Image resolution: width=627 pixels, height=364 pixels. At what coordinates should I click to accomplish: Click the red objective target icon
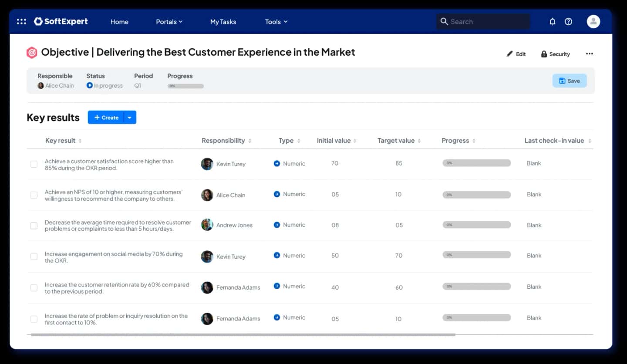click(x=32, y=53)
